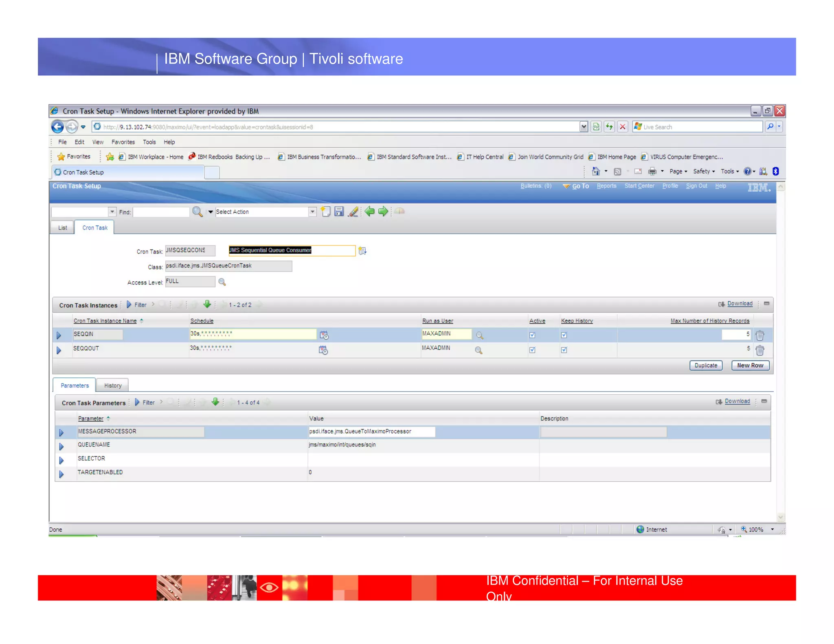Click the Previous Record green arrow
Screen dimensions: 834x644
(x=369, y=211)
